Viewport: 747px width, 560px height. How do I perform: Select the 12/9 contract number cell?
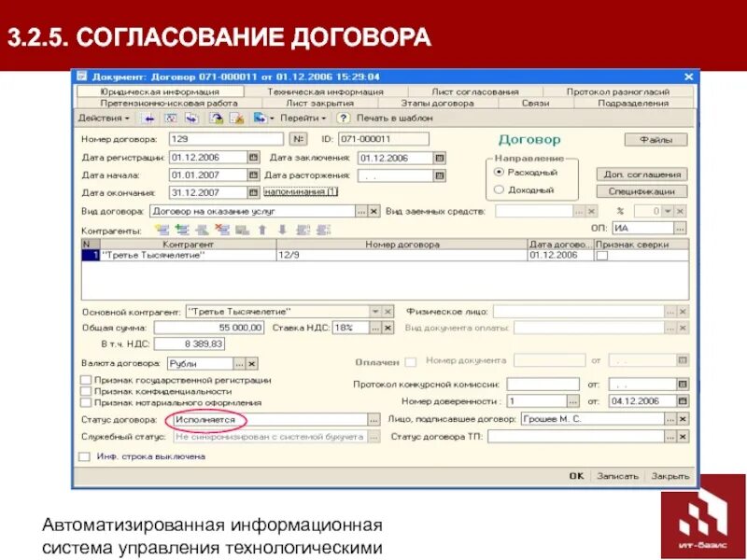coord(402,255)
